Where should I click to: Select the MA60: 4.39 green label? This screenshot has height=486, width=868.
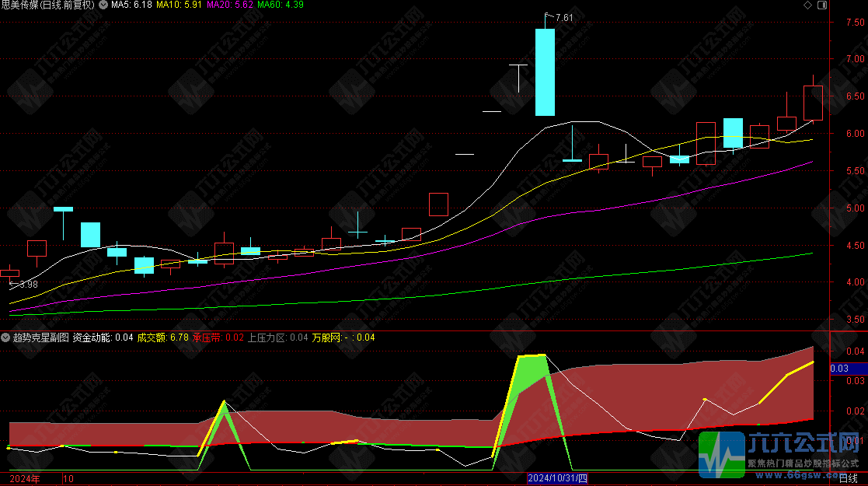click(280, 5)
